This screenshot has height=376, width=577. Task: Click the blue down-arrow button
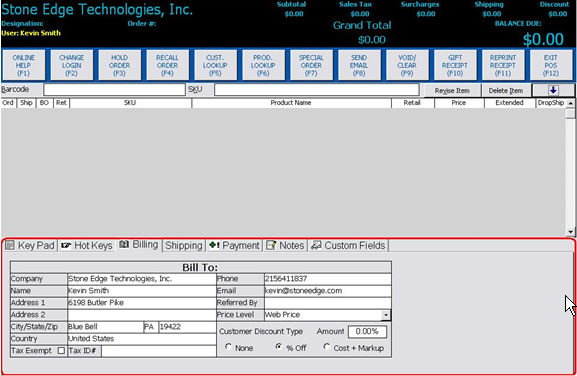[553, 90]
